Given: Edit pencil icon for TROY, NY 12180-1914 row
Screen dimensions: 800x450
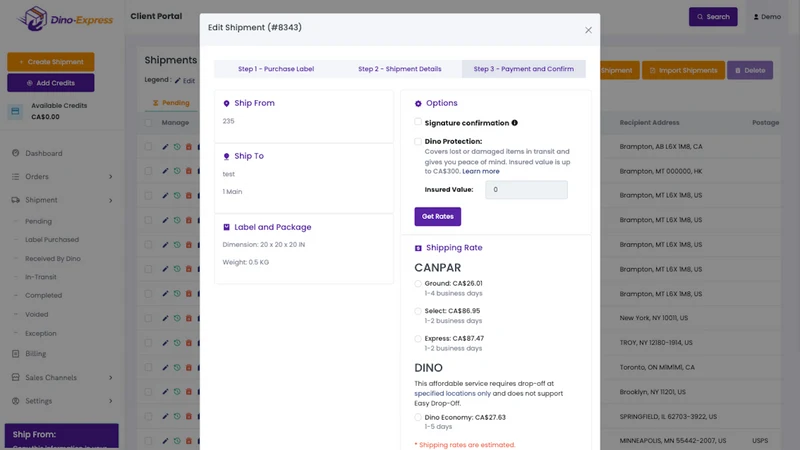Looking at the screenshot, I should click(x=165, y=343).
